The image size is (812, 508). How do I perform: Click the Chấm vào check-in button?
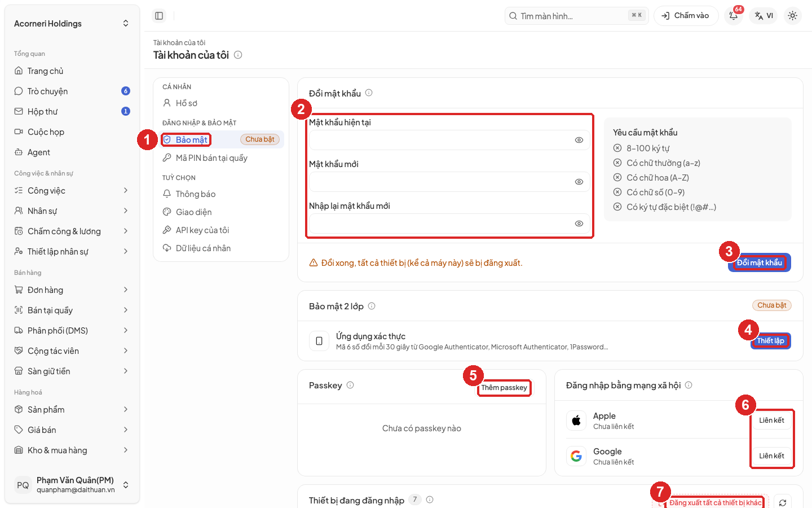point(686,16)
